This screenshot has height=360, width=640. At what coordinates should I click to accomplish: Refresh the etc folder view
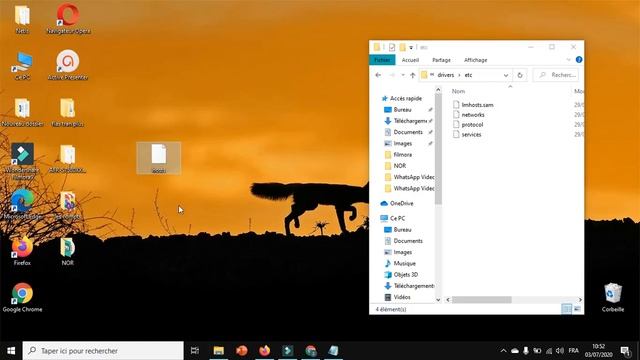[x=520, y=75]
